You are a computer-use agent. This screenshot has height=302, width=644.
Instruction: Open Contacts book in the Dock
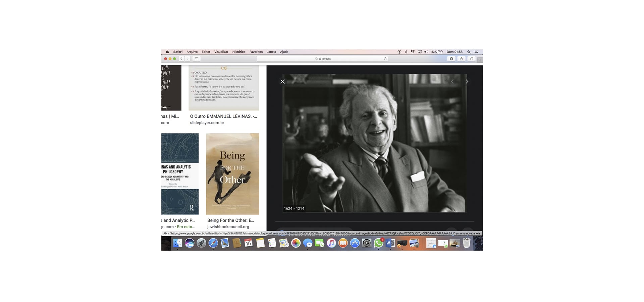(237, 243)
